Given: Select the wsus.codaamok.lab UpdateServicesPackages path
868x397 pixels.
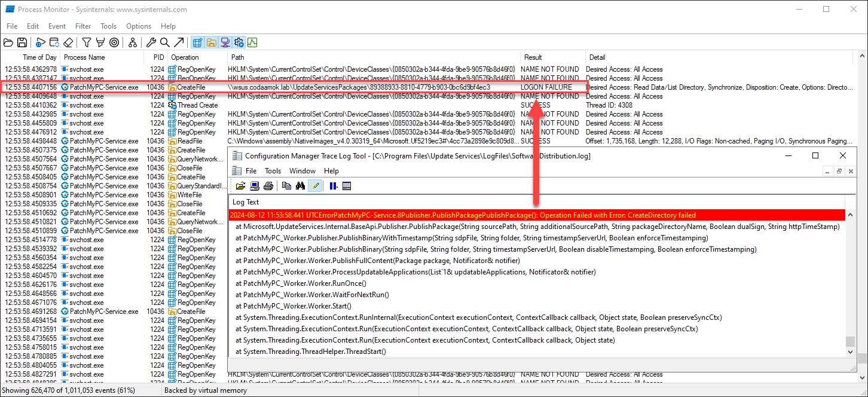Looking at the screenshot, I should (359, 87).
